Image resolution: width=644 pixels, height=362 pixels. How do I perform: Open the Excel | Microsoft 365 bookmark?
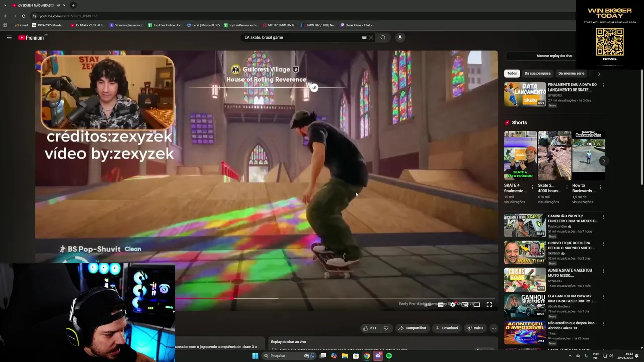(x=203, y=25)
